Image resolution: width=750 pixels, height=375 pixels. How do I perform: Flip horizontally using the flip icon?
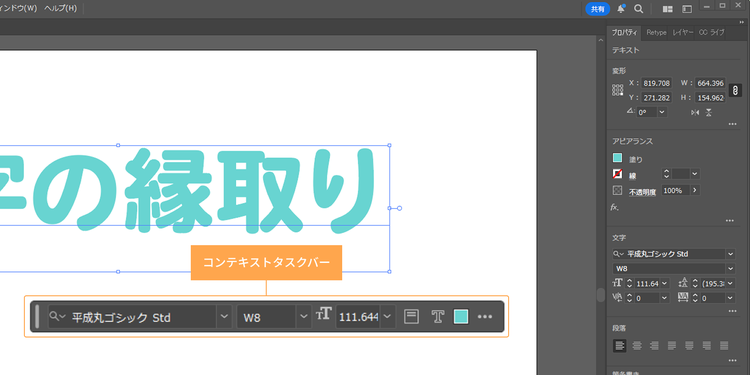coord(695,112)
